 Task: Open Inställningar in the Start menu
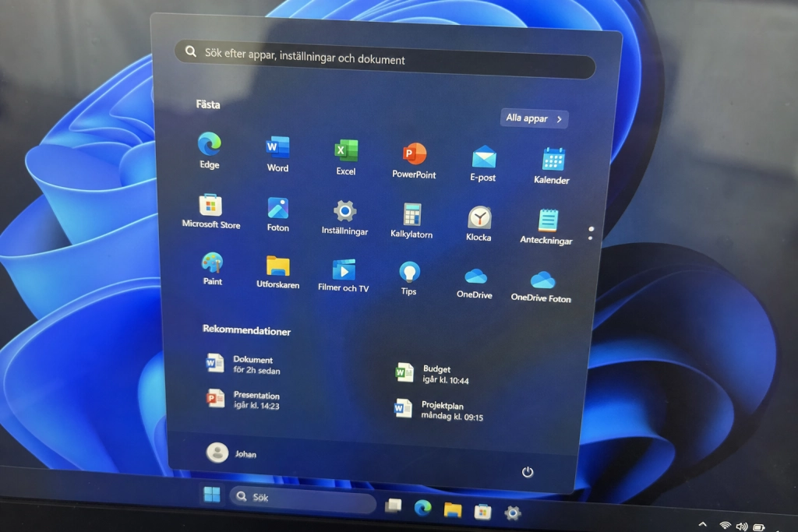click(344, 217)
